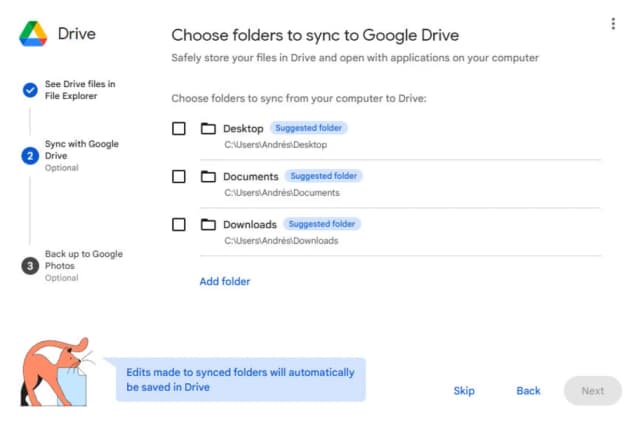Click the Suggested folder badge beside Documents
Image resolution: width=640 pixels, height=421 pixels.
point(324,176)
